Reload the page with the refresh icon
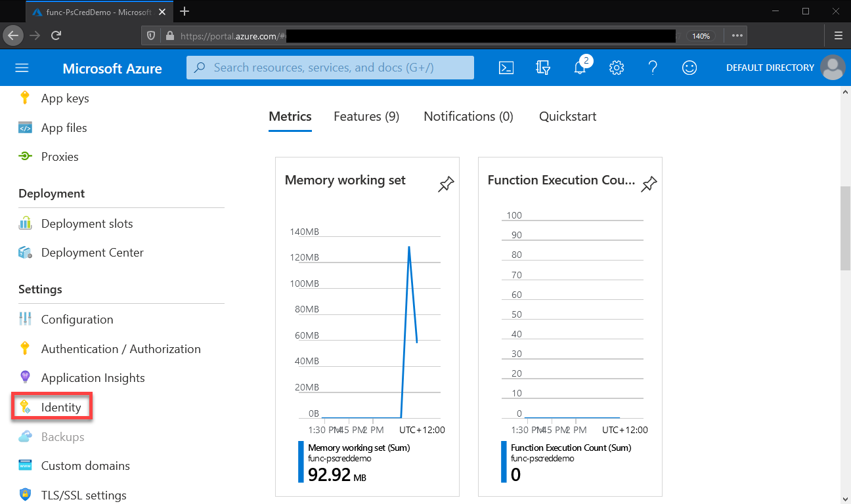 click(56, 35)
